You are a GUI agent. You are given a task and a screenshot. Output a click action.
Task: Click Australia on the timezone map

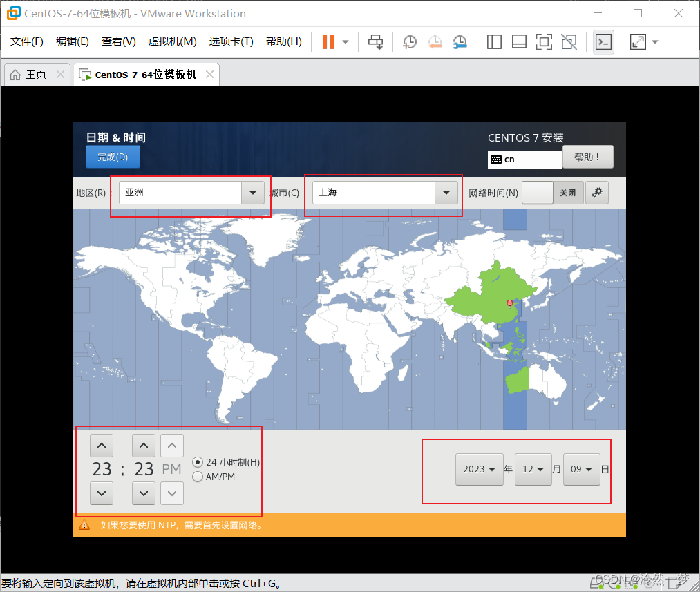(536, 381)
